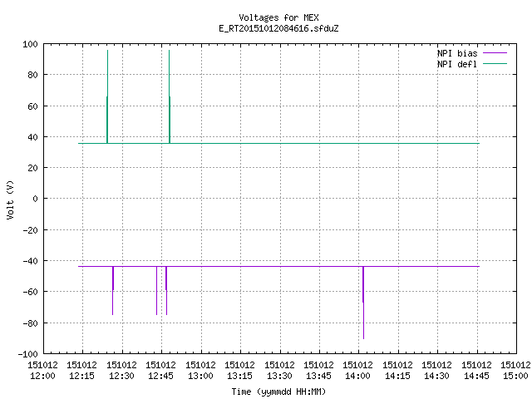The image size is (532, 399).
Task: Click the y-axis tick label -100
Action: point(27,354)
